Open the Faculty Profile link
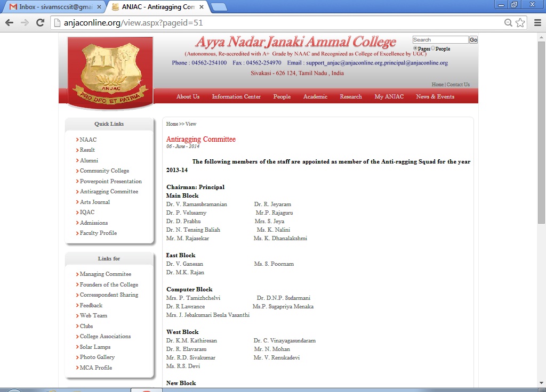The image size is (546, 392). click(x=98, y=233)
